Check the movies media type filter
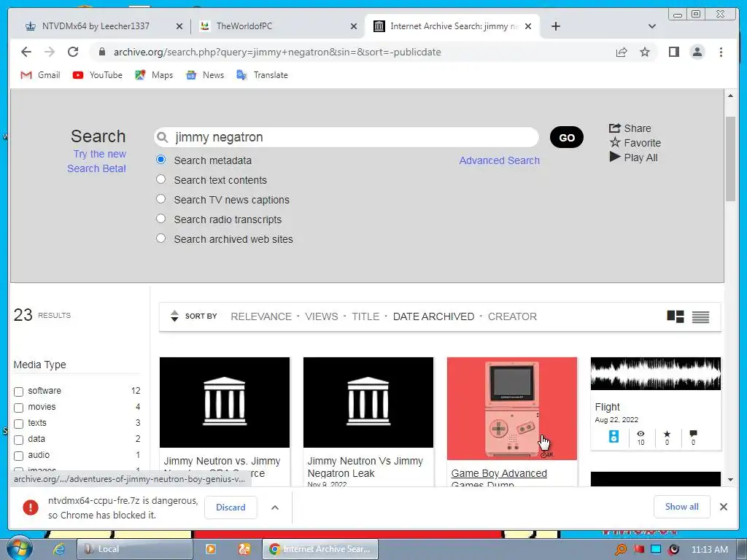Viewport: 747px width, 560px height. click(x=18, y=408)
